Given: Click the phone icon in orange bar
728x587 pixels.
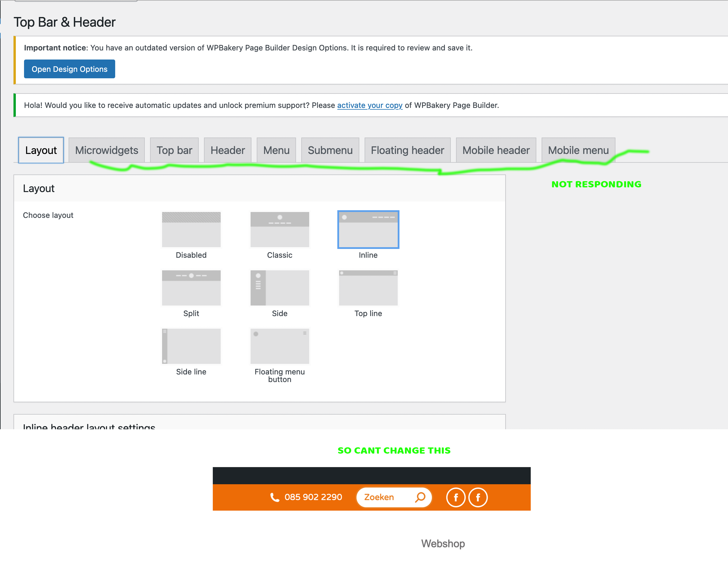Looking at the screenshot, I should (275, 497).
